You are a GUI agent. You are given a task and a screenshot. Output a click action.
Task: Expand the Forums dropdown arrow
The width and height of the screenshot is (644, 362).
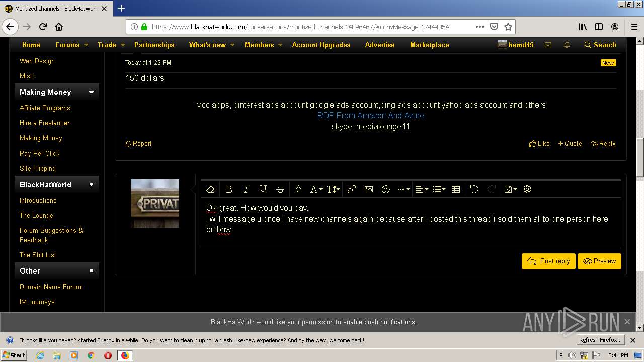tap(86, 45)
